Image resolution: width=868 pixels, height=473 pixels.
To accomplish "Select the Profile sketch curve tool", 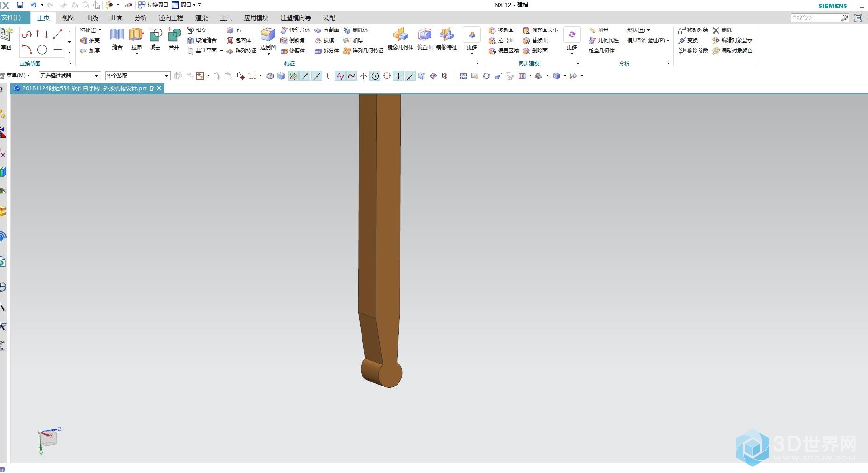I will (27, 34).
